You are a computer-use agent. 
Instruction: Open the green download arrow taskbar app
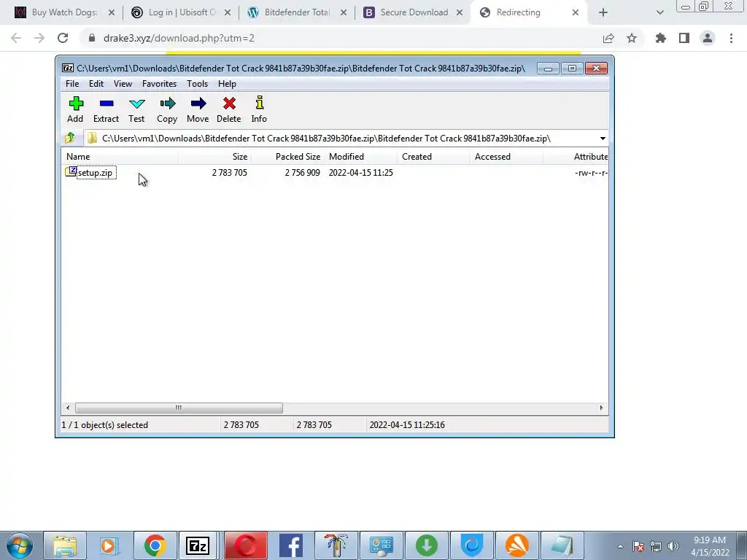tap(427, 545)
